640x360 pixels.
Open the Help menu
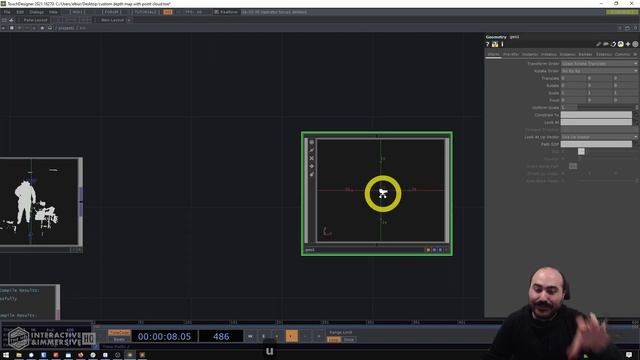point(53,12)
